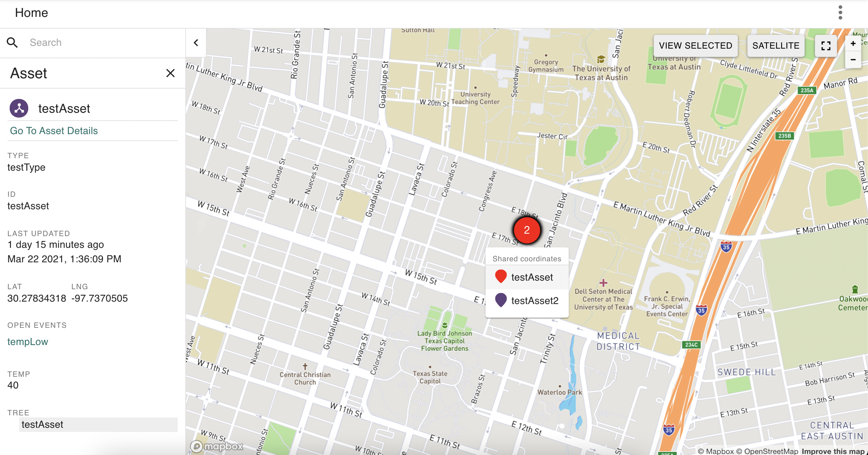Zoom in on the map

click(853, 44)
